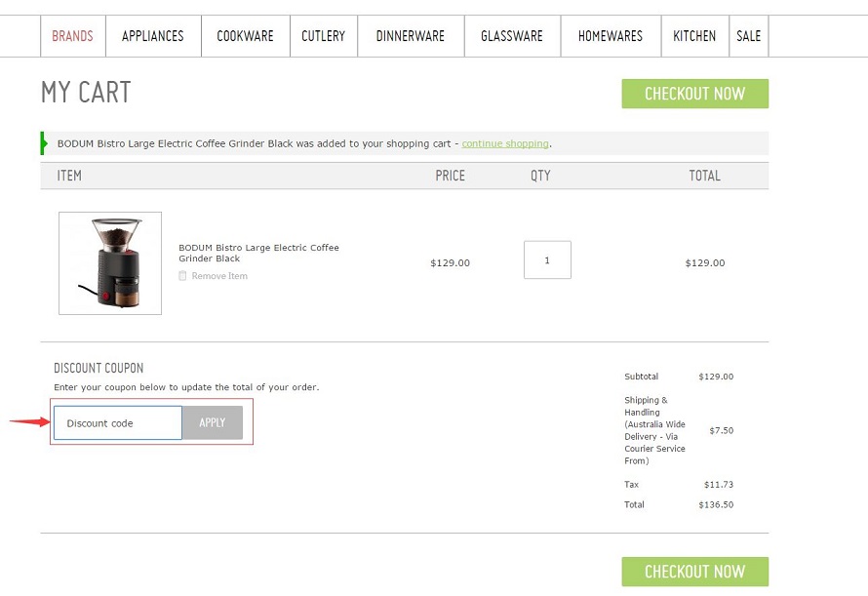
Task: Open the DINNERWARE menu
Action: pyautogui.click(x=410, y=36)
